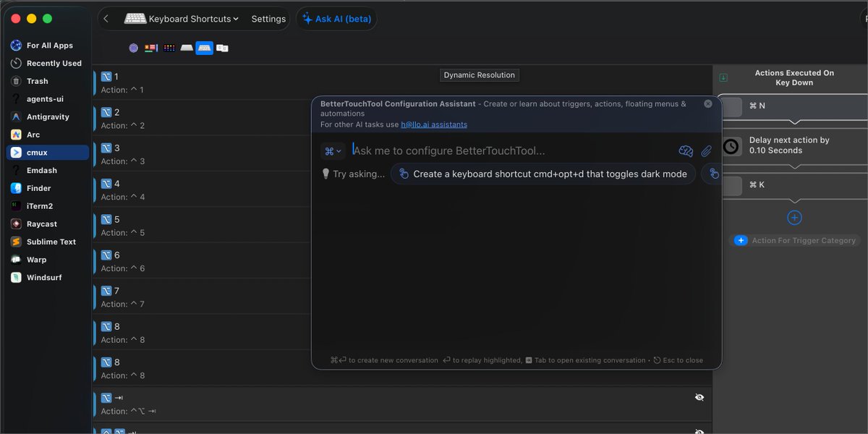Click the Ask AI (beta) button
The image size is (868, 434).
(336, 19)
